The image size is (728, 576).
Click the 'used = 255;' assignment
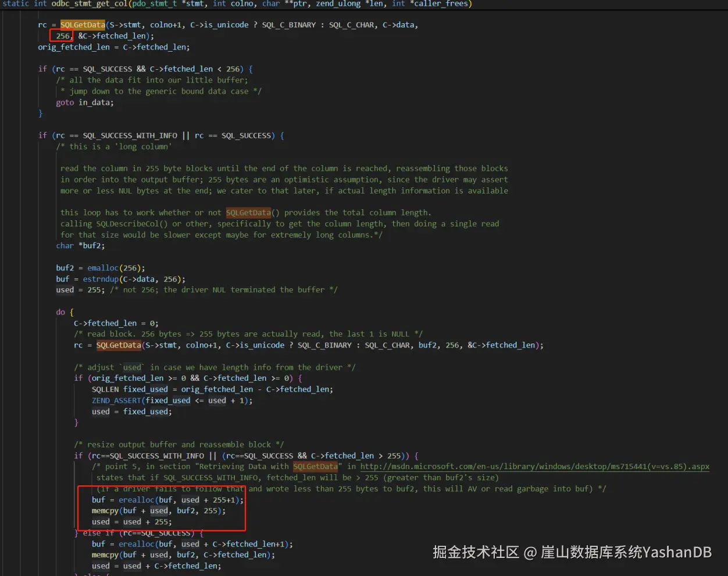80,290
